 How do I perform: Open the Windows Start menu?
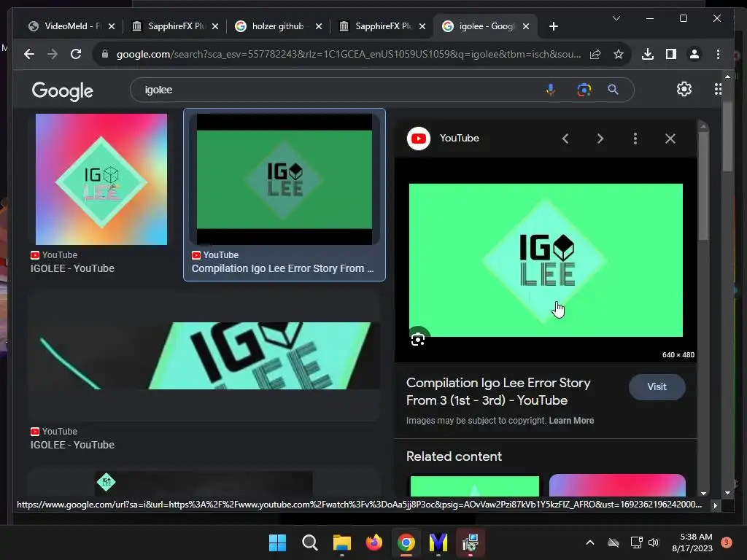277,542
